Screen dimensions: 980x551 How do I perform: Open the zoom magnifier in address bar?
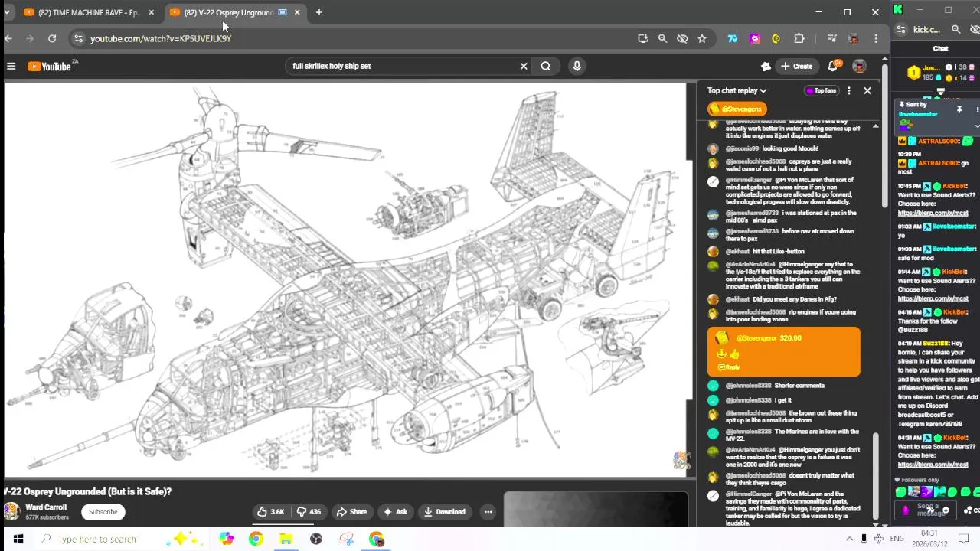[662, 38]
